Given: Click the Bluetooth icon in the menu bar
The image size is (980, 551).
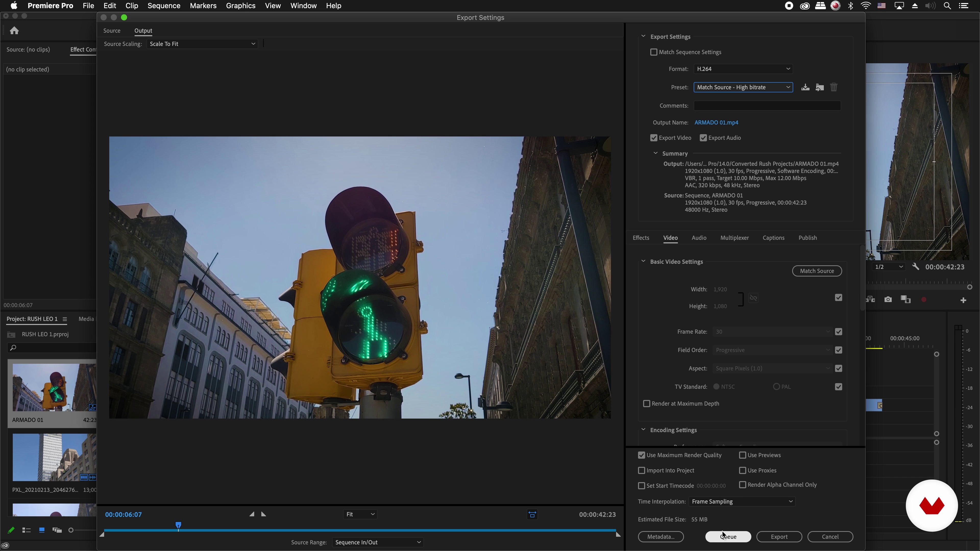Looking at the screenshot, I should [x=851, y=6].
